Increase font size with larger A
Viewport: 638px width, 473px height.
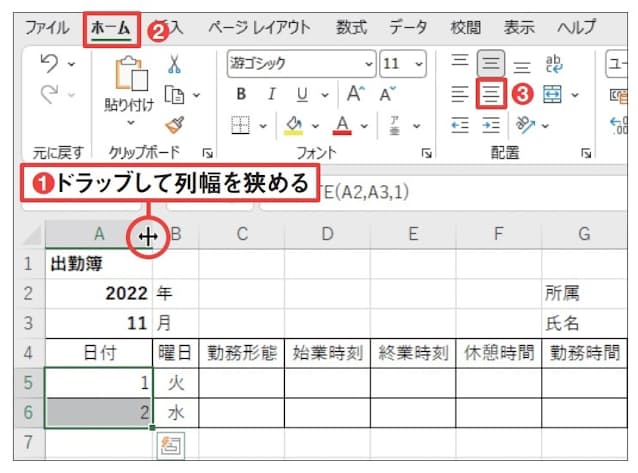(x=356, y=94)
